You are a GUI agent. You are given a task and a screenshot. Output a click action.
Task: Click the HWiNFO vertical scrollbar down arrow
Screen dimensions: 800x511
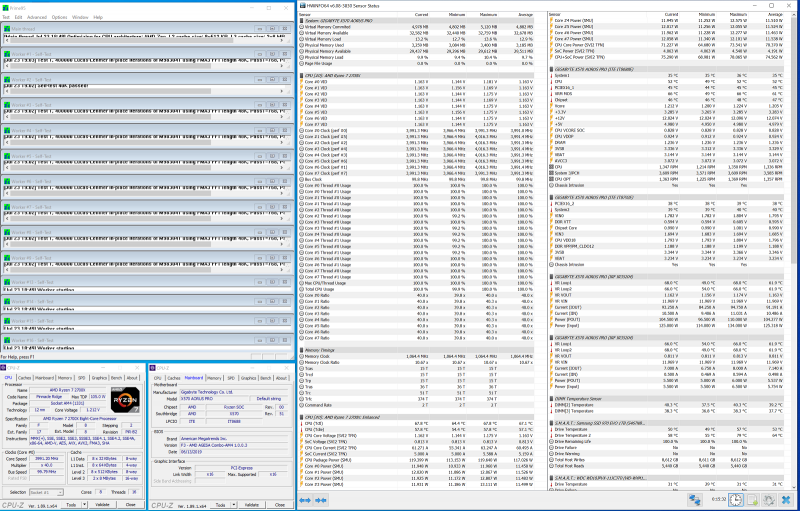(795, 488)
